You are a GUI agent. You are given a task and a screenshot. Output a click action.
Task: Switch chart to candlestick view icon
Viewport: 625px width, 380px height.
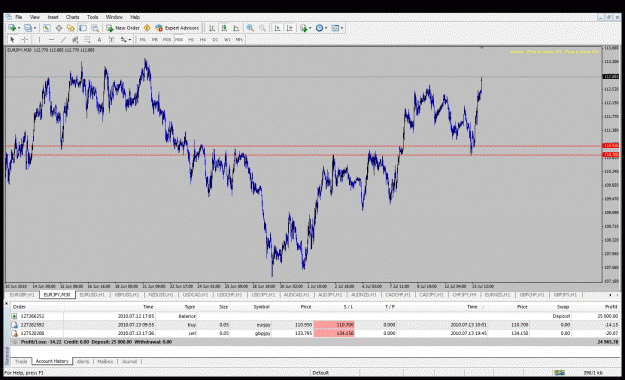click(x=224, y=28)
